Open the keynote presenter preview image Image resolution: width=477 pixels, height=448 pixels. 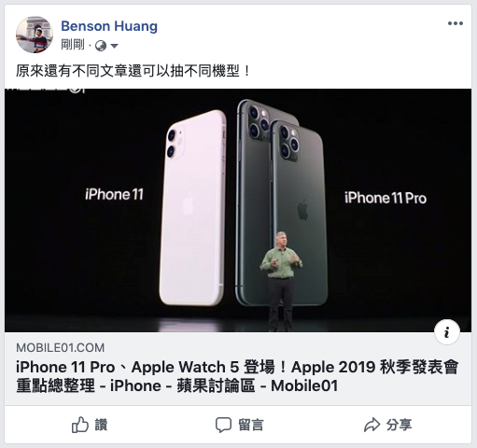click(238, 210)
